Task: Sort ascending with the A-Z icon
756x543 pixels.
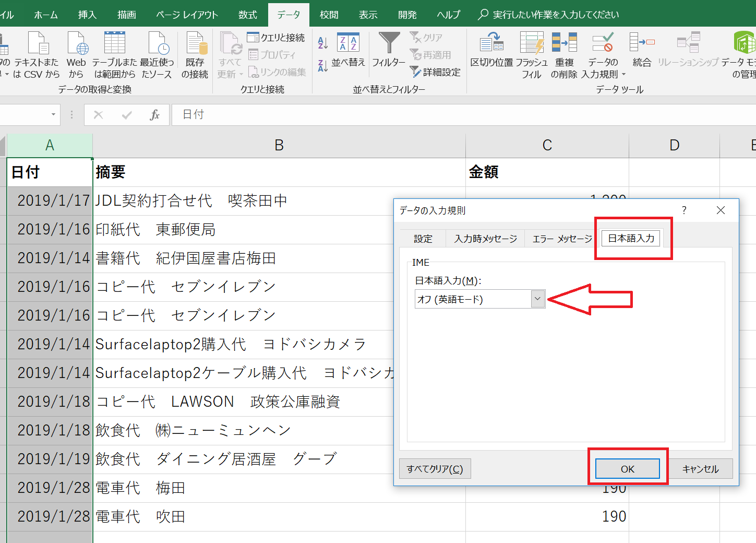Action: [323, 43]
